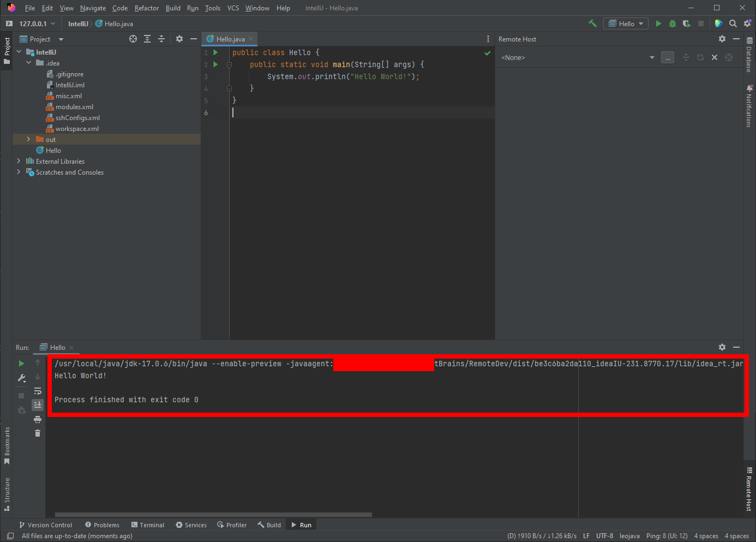Start debugging with the bug icon
Viewport: 756px width, 542px height.
pyautogui.click(x=673, y=23)
